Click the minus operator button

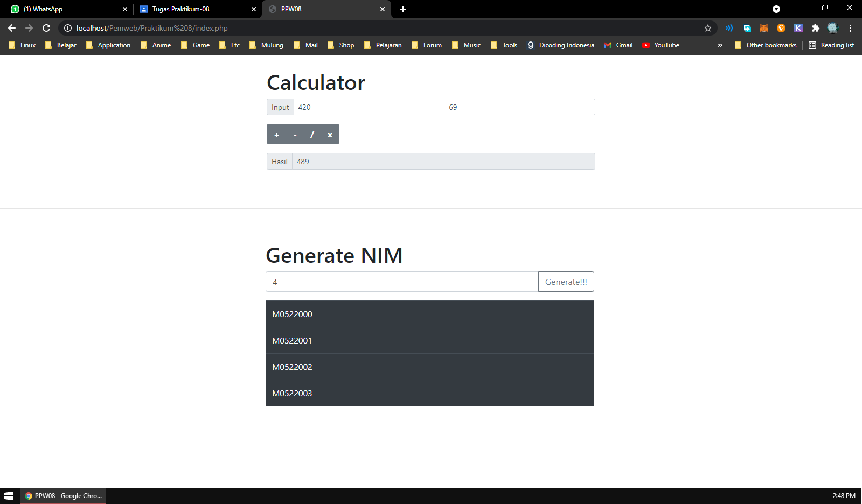[x=295, y=135]
